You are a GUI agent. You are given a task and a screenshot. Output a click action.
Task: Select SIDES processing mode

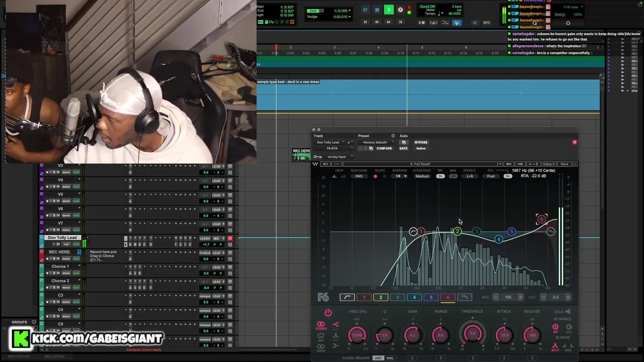[x=320, y=347]
